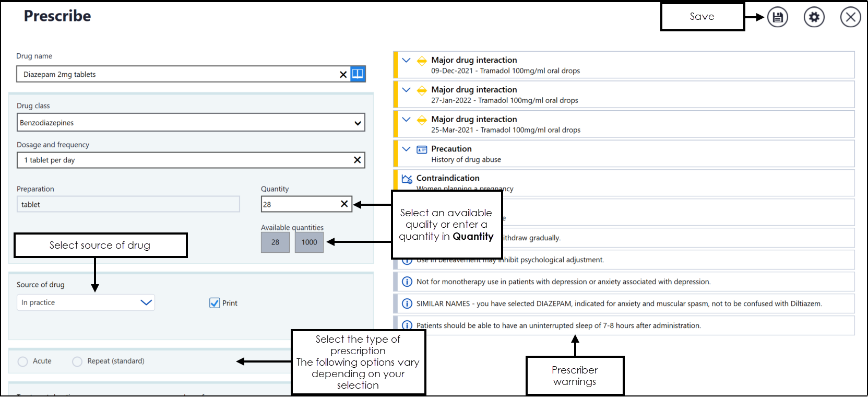Click the Contraindication warning icon
This screenshot has height=397, width=868.
pos(407,179)
